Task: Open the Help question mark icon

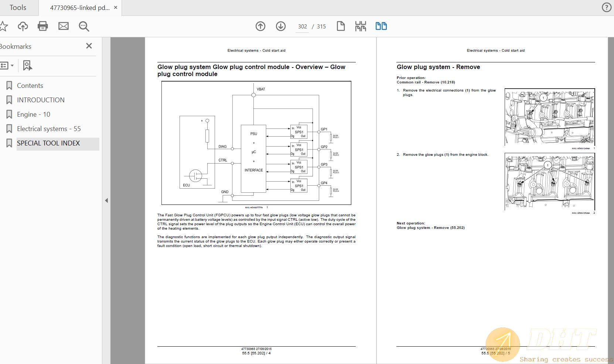Action: click(x=607, y=7)
